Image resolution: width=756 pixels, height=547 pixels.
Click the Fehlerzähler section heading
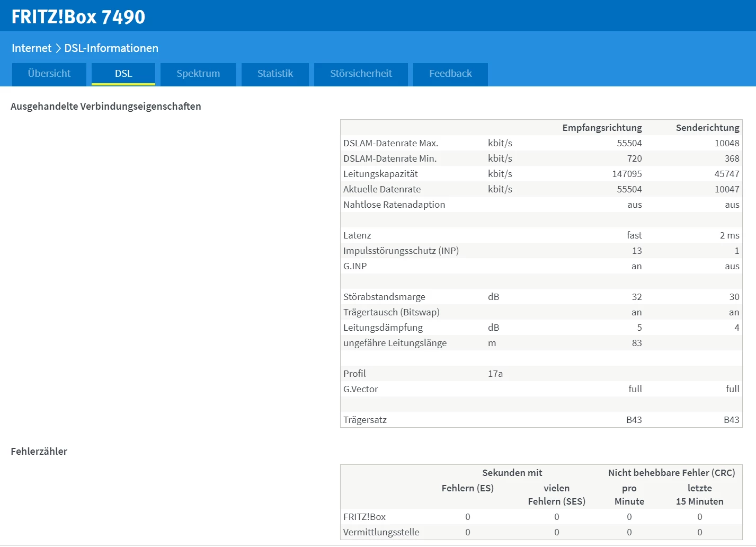(x=39, y=451)
